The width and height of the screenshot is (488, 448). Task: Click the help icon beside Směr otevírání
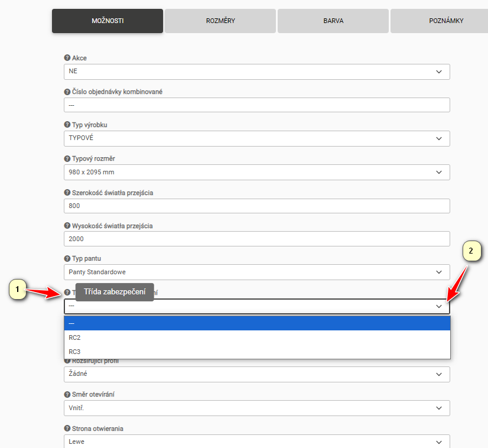point(67,394)
